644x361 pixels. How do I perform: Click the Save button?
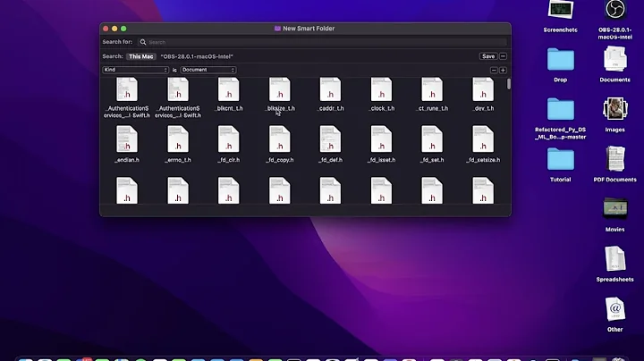point(488,56)
